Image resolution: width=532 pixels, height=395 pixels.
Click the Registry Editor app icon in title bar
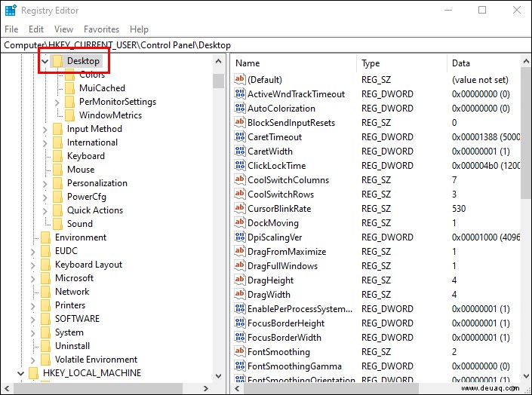click(x=11, y=10)
